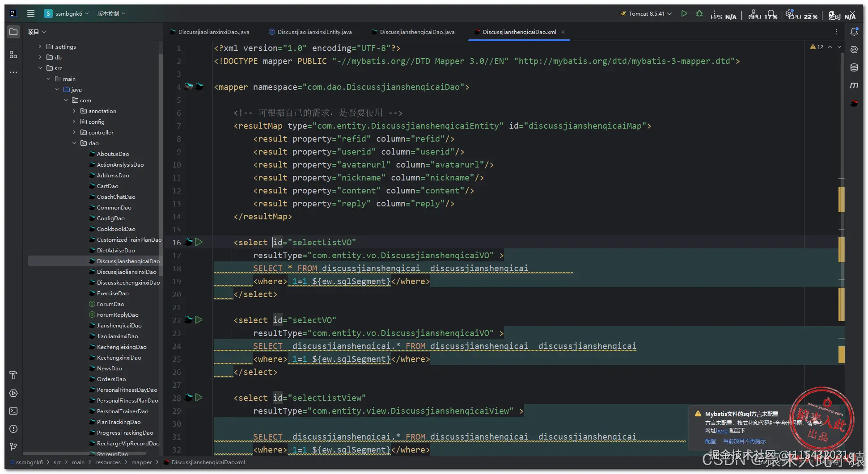Expand the .settings folder
The height and width of the screenshot is (474, 868).
click(x=40, y=46)
